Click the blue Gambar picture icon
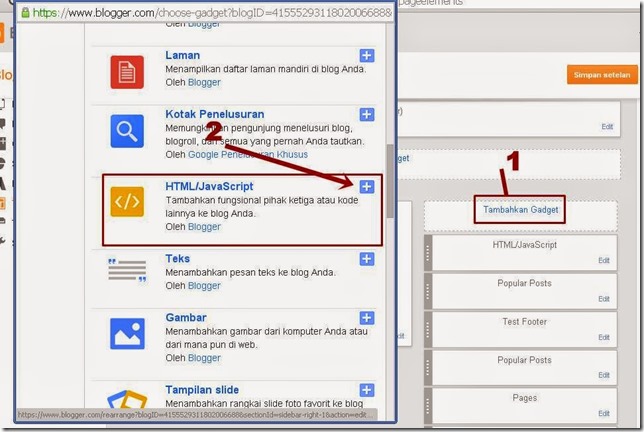 coord(127,333)
